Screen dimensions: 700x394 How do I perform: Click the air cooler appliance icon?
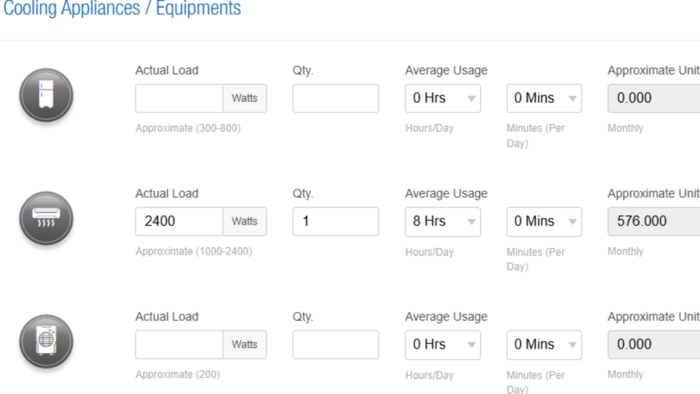coord(46,341)
